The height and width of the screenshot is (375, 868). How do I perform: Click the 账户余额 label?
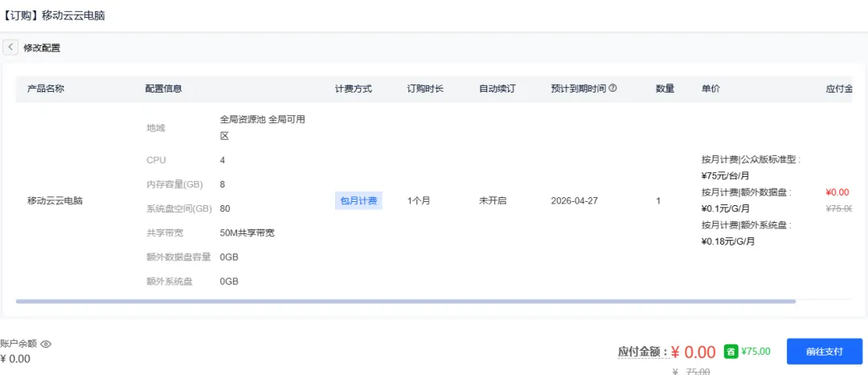coord(18,344)
